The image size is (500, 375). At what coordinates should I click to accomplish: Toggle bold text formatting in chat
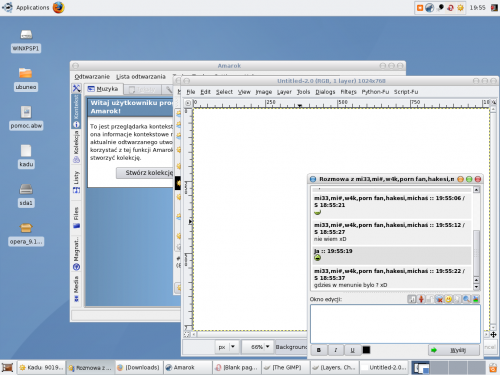click(319, 350)
